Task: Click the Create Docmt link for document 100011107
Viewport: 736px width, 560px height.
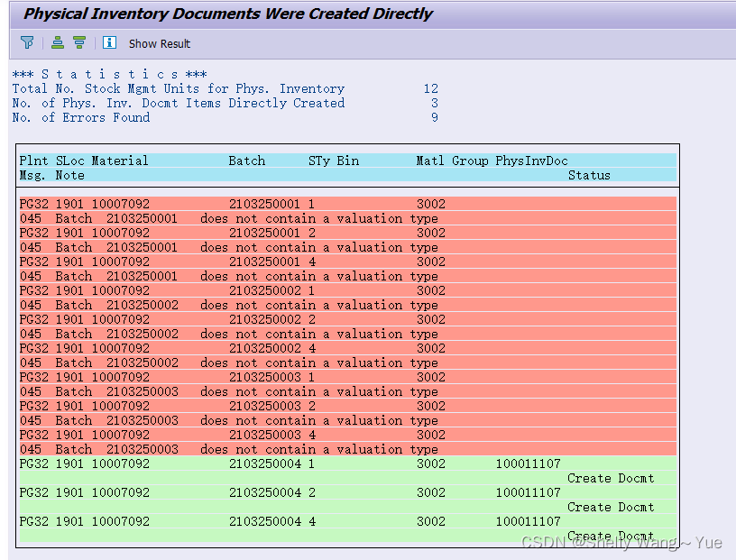Action: point(611,478)
